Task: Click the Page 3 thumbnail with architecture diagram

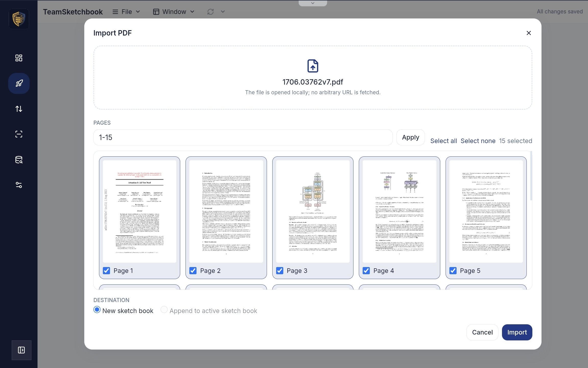Action: (313, 211)
